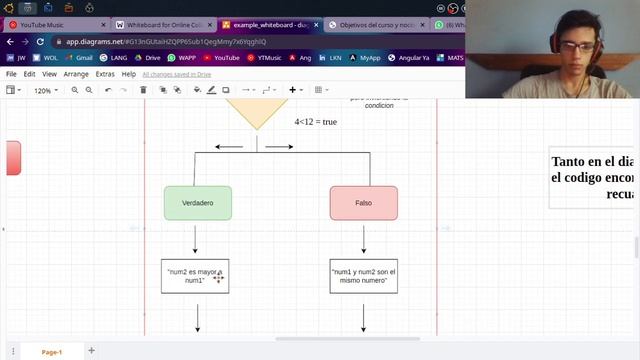The width and height of the screenshot is (640, 360).
Task: Open the Extras menu
Action: [105, 74]
